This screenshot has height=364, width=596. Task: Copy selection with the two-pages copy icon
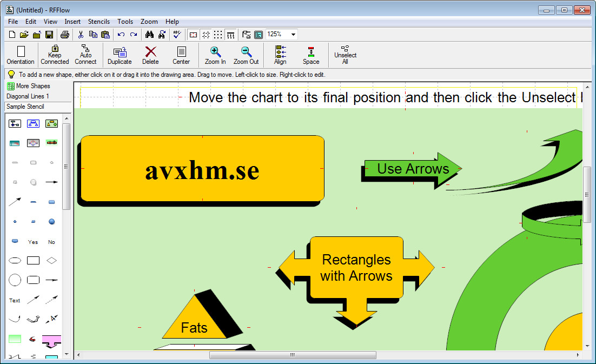click(93, 35)
